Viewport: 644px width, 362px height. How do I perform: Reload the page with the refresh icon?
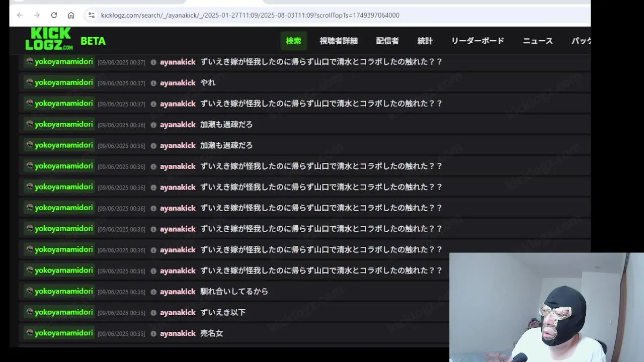pyautogui.click(x=54, y=15)
